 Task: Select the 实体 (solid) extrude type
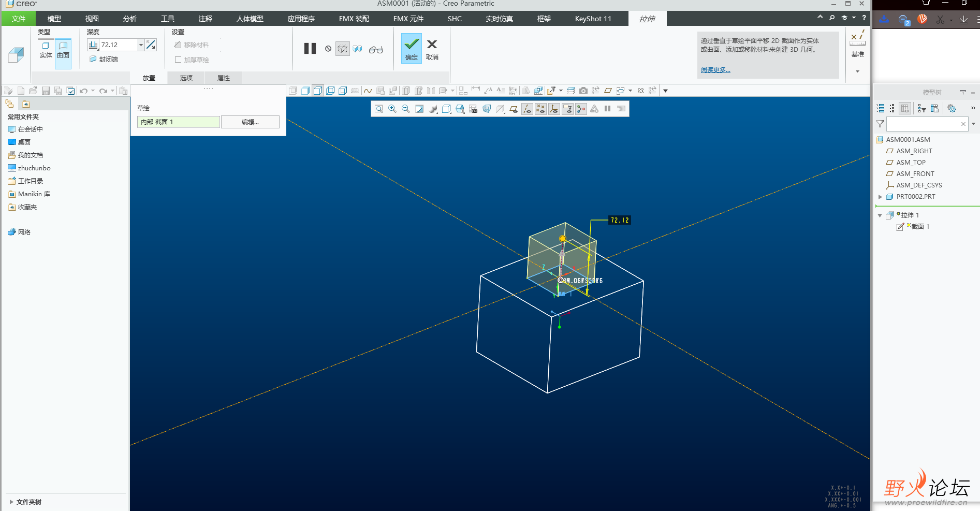pyautogui.click(x=46, y=50)
